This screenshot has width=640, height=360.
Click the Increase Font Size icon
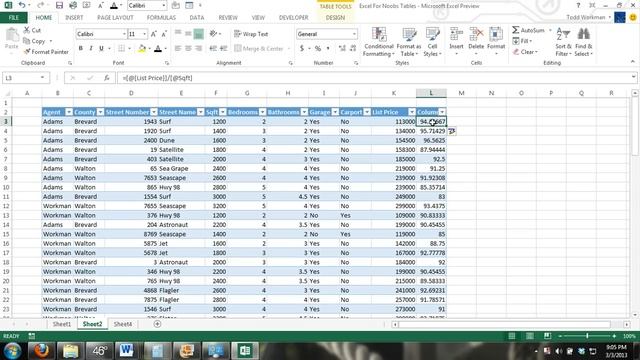click(x=154, y=34)
